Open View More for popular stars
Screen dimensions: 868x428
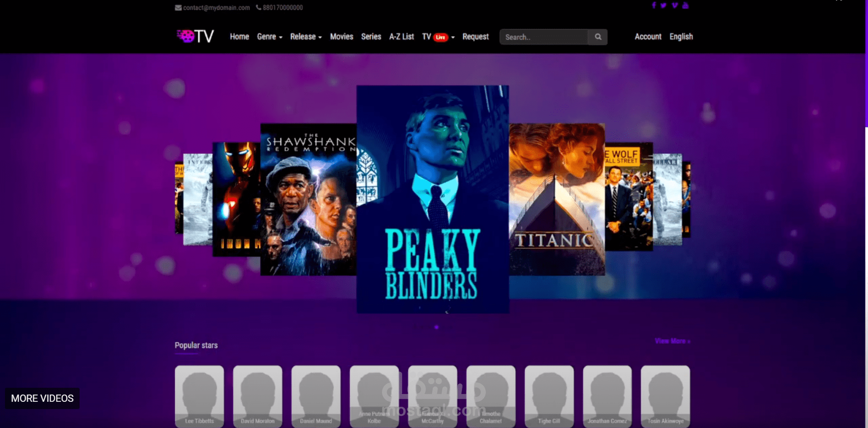[672, 341]
